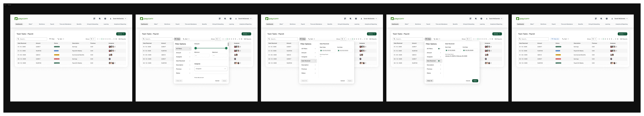Open the help question-mark icon on the first screen

[105, 19]
